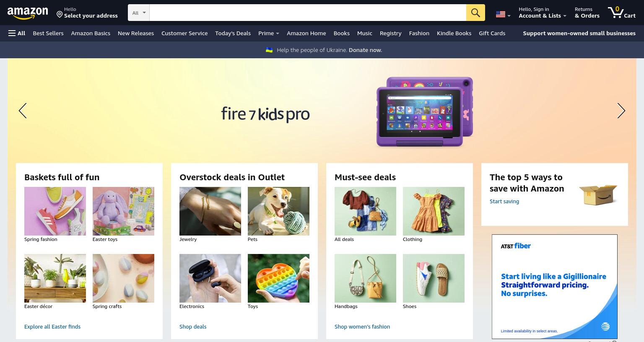
Task: Show the previous carousel slide
Action: point(23,111)
